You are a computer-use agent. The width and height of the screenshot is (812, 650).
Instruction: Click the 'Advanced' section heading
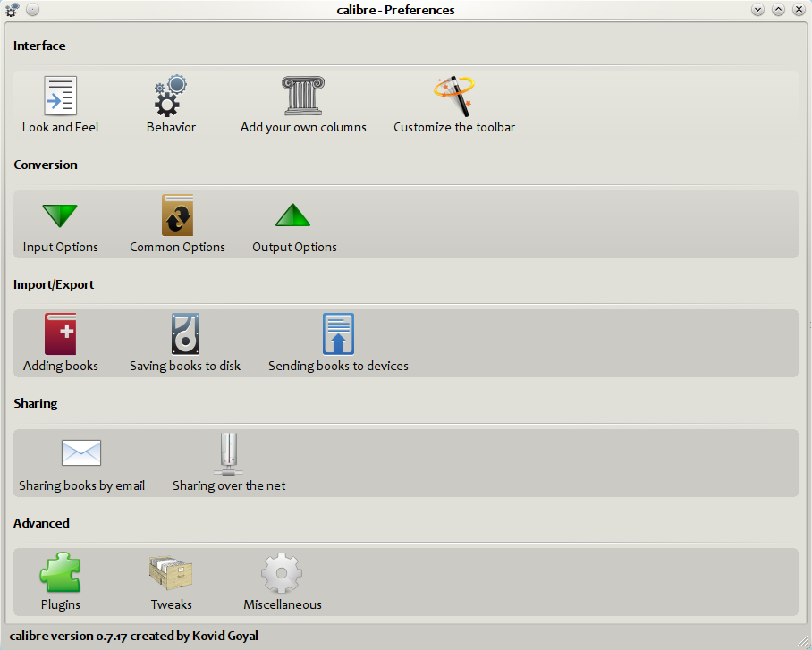41,523
